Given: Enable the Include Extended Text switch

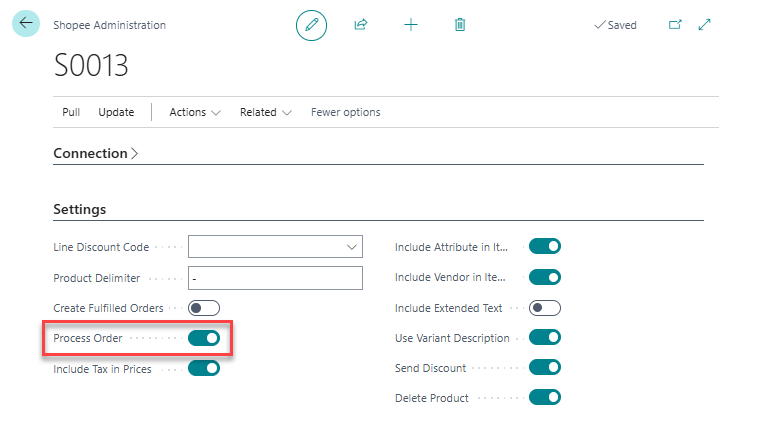Looking at the screenshot, I should 545,308.
